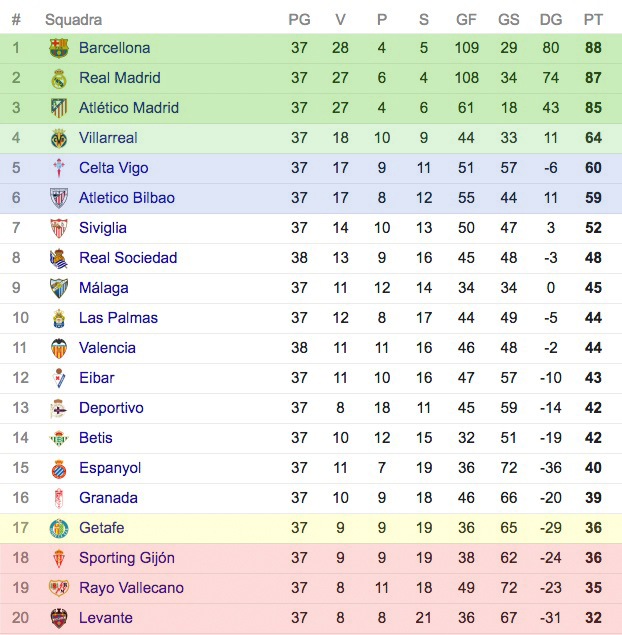The image size is (622, 635).
Task: Sort table by PT column header
Action: (593, 20)
